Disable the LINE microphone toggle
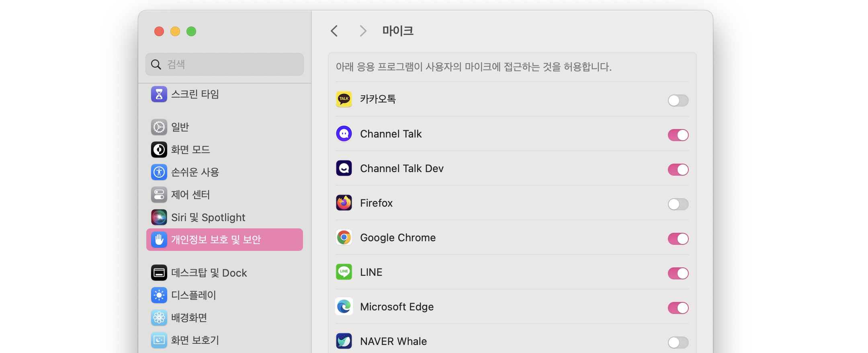This screenshot has height=353, width=868. (x=678, y=273)
